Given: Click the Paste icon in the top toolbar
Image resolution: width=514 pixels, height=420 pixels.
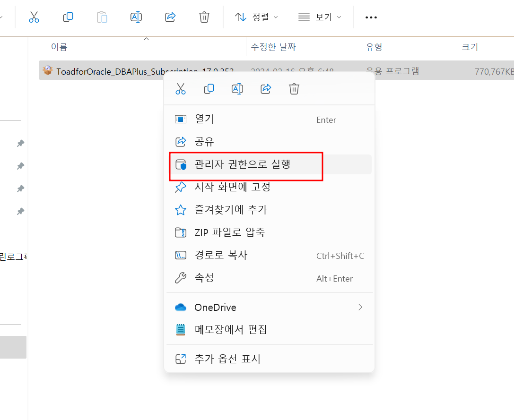Looking at the screenshot, I should 102,17.
